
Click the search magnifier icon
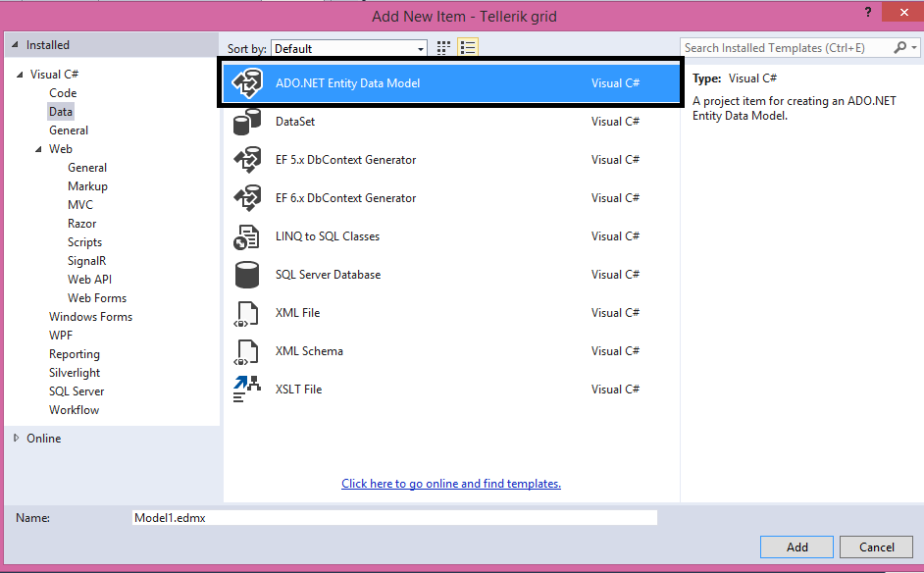(x=899, y=47)
